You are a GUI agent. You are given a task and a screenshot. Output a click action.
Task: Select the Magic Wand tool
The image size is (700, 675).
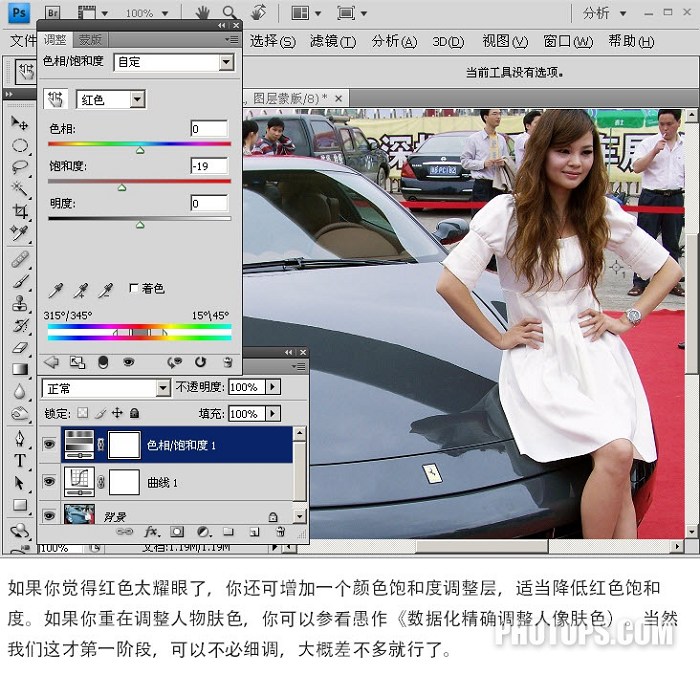(19, 188)
